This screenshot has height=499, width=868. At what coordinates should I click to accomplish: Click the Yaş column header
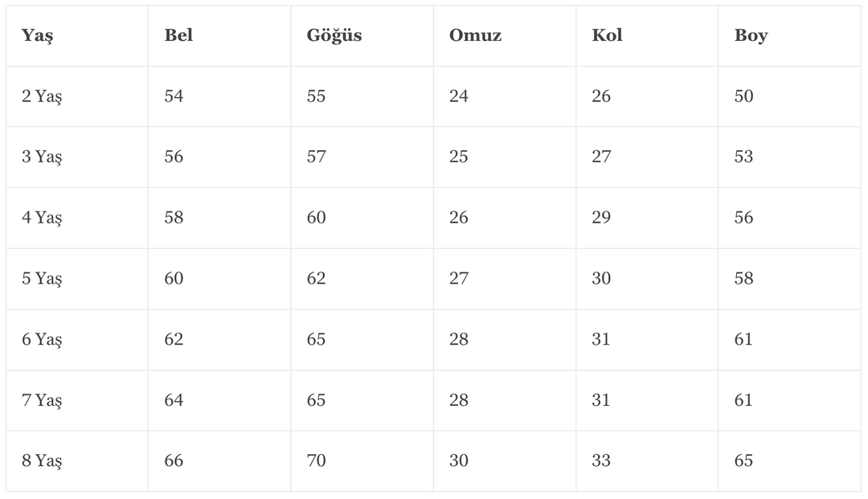tap(37, 36)
